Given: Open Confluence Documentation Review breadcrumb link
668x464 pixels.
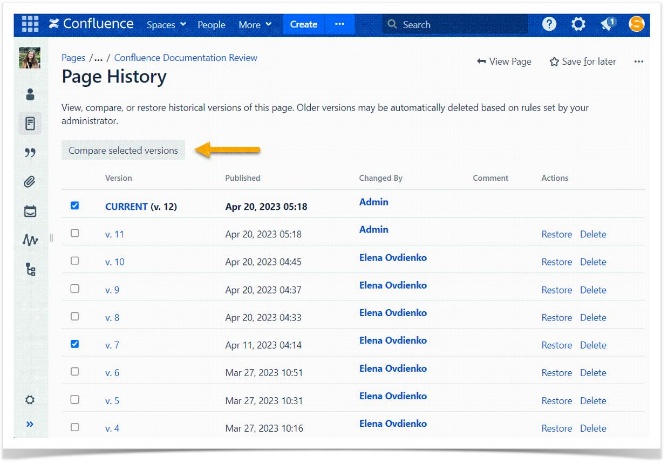Looking at the screenshot, I should coord(186,58).
